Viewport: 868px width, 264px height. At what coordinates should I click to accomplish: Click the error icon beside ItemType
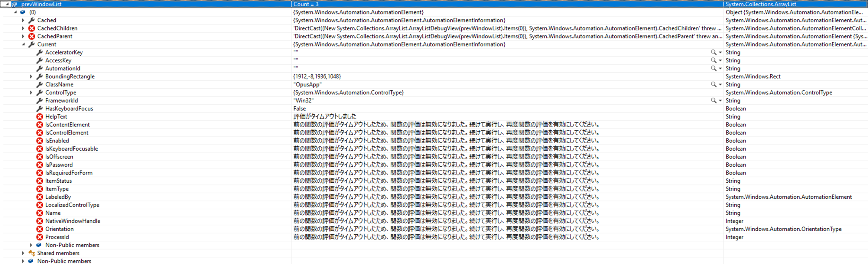coord(40,189)
